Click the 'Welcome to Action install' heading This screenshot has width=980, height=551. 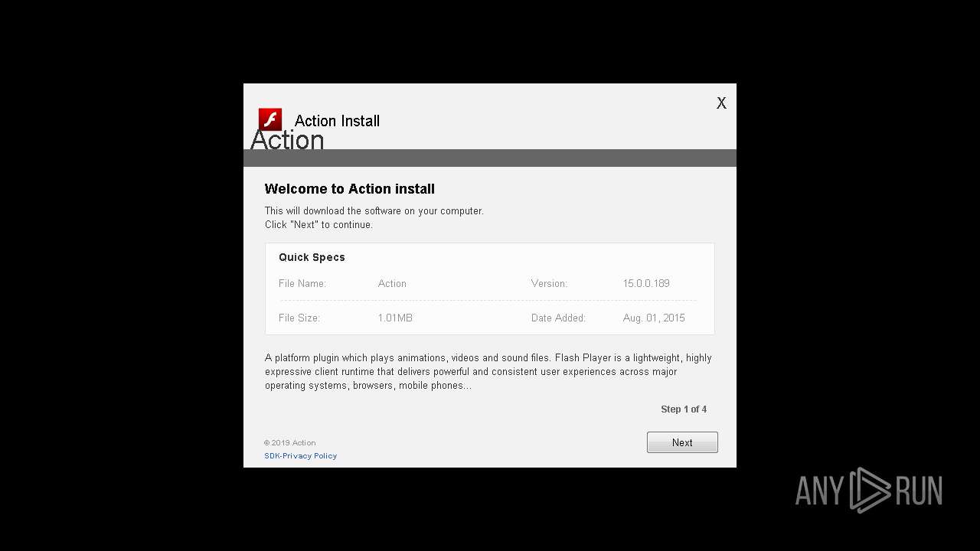[x=350, y=189]
